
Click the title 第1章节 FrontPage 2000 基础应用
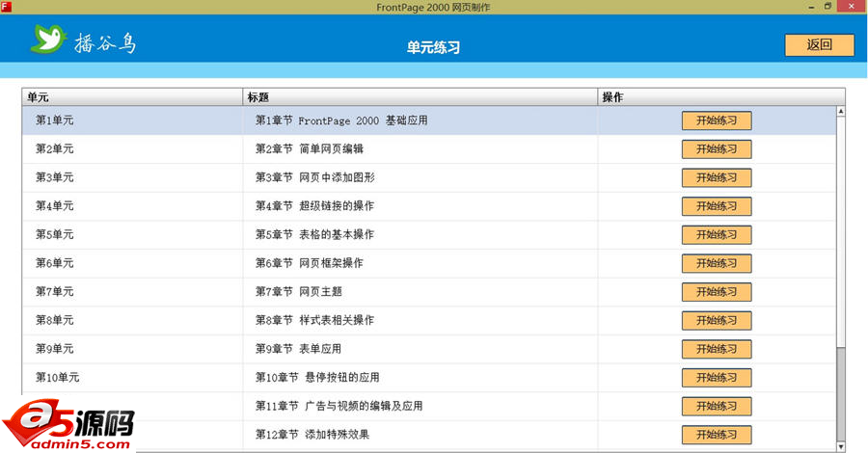341,120
